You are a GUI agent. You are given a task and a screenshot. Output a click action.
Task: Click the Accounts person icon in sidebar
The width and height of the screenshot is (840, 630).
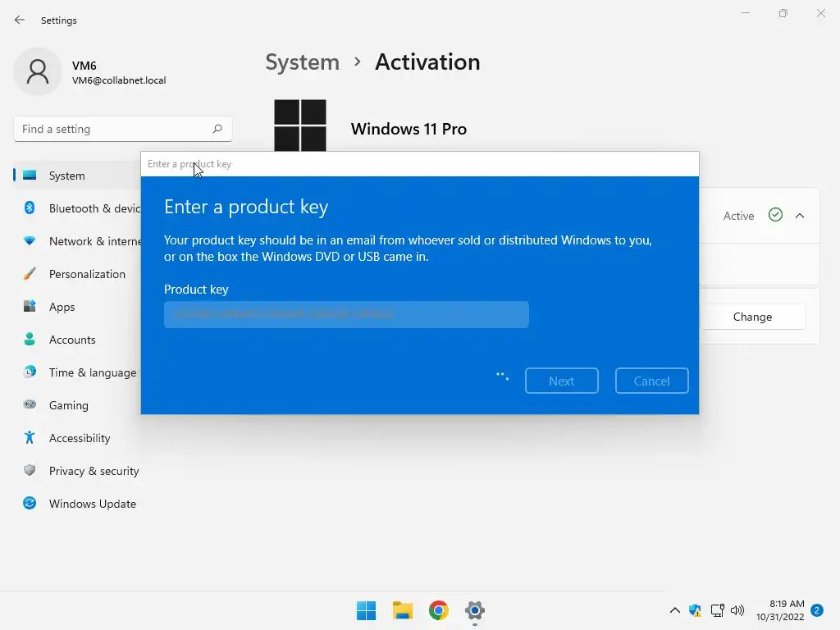pyautogui.click(x=30, y=339)
